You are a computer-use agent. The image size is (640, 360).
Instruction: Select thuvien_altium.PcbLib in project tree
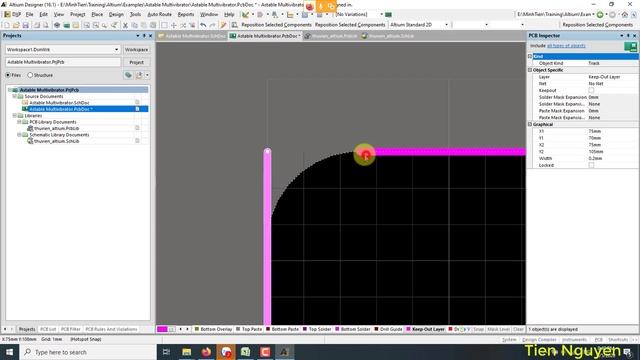coord(56,128)
